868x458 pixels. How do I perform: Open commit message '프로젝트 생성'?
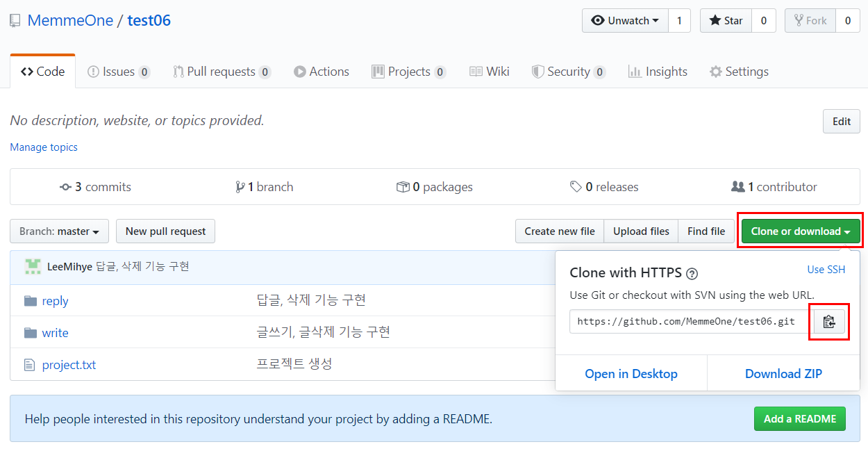pos(294,364)
